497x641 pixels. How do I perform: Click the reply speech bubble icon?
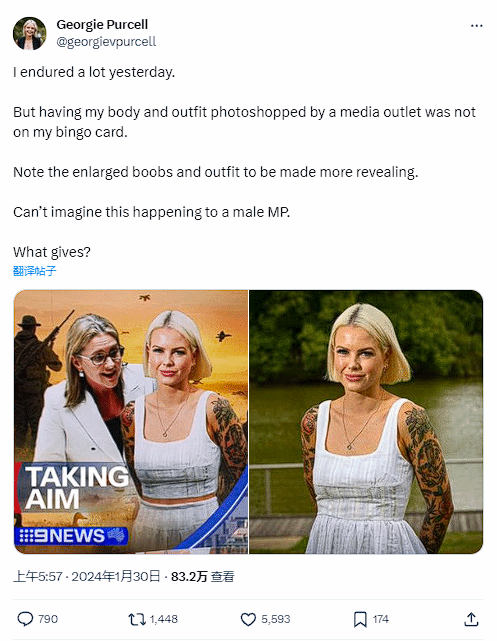coord(25,619)
